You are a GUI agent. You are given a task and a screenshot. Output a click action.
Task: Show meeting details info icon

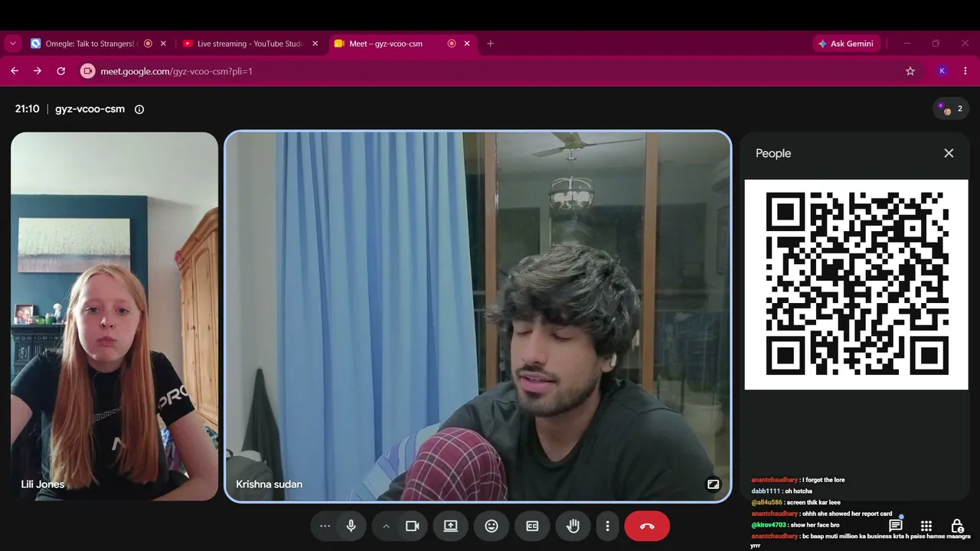point(139,109)
